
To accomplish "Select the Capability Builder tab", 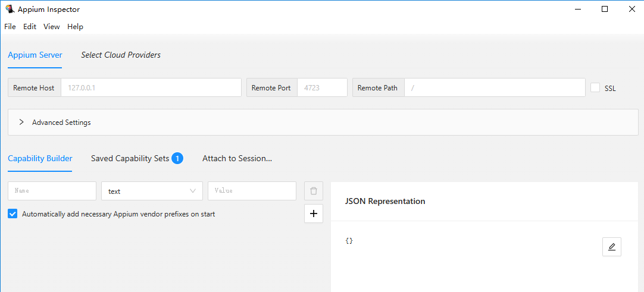I will tap(40, 158).
